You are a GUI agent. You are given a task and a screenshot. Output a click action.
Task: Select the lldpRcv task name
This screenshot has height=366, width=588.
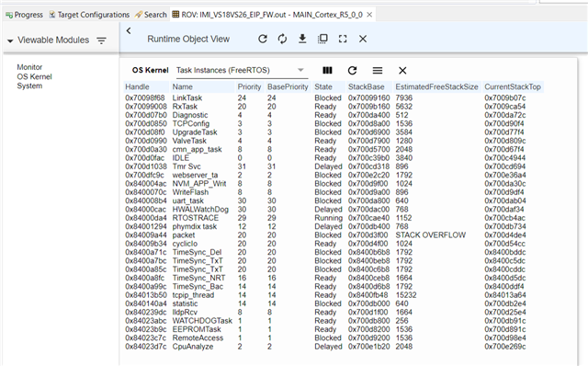(185, 313)
